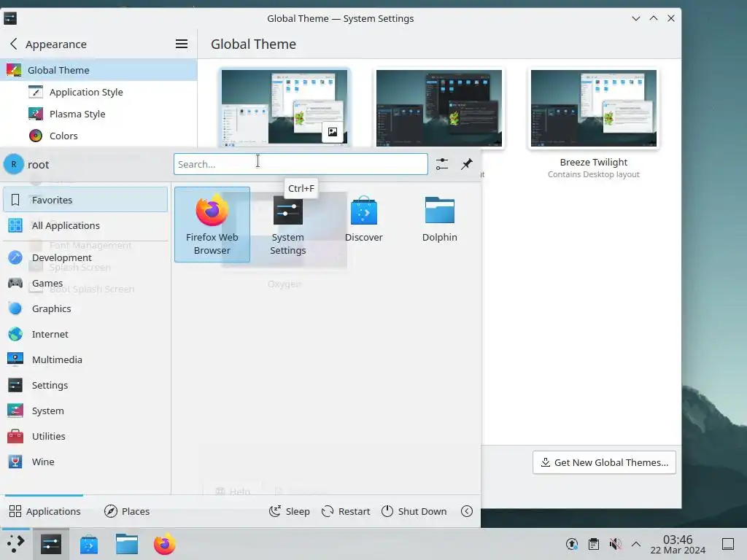Viewport: 747px width, 560px height.
Task: Open Colors settings page
Action: pyautogui.click(x=98, y=136)
